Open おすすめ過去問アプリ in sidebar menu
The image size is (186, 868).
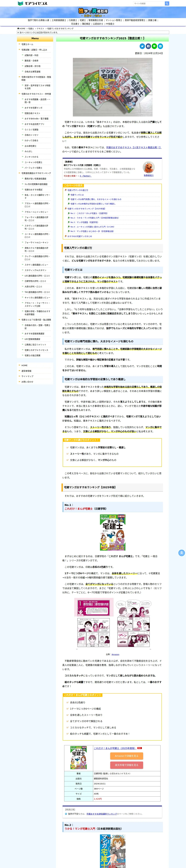pyautogui.click(x=34, y=124)
